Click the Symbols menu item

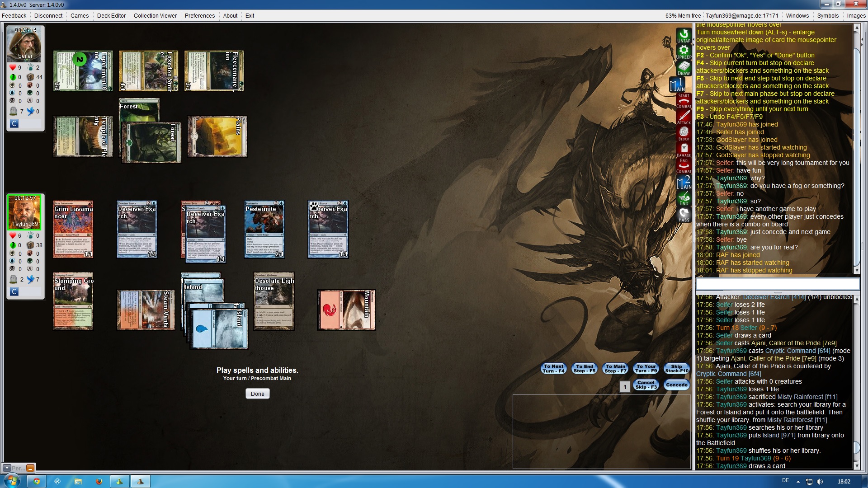[x=828, y=15]
